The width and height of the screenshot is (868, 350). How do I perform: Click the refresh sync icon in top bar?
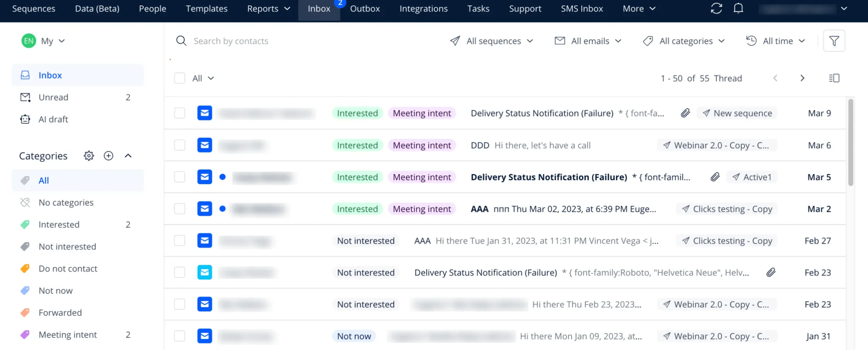tap(716, 8)
